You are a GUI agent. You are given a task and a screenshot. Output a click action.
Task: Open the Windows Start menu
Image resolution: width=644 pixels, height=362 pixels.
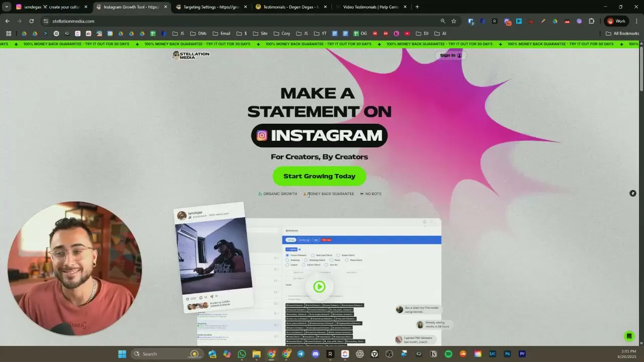122,354
